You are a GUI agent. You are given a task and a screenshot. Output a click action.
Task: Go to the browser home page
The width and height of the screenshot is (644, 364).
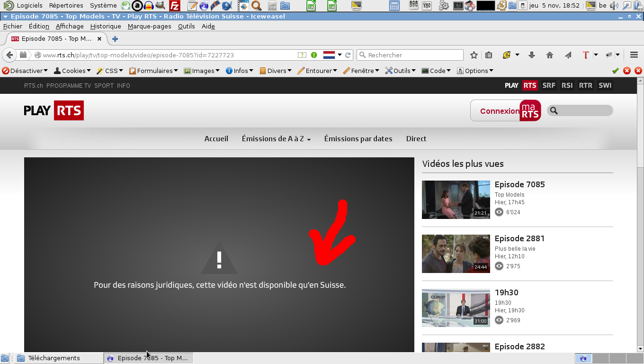(550, 55)
